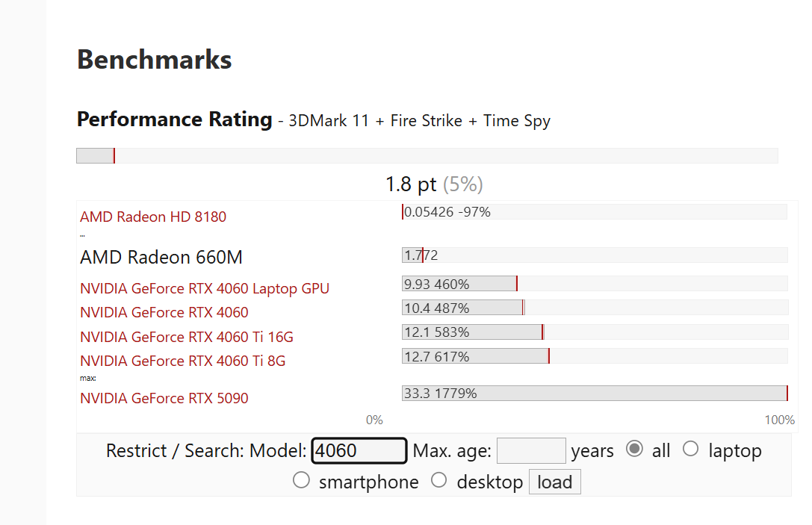Click the top Performance Rating progress bar
Viewport: 812px width, 525px height.
(427, 155)
